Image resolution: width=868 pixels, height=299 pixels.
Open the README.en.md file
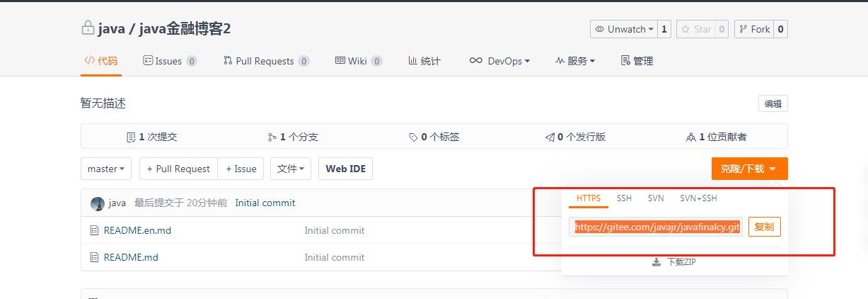pos(137,230)
